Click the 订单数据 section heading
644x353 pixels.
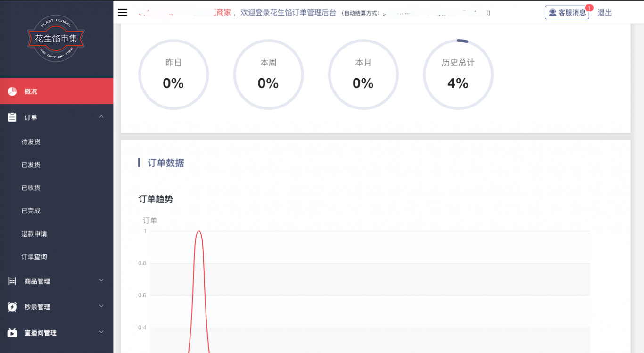[x=166, y=163]
